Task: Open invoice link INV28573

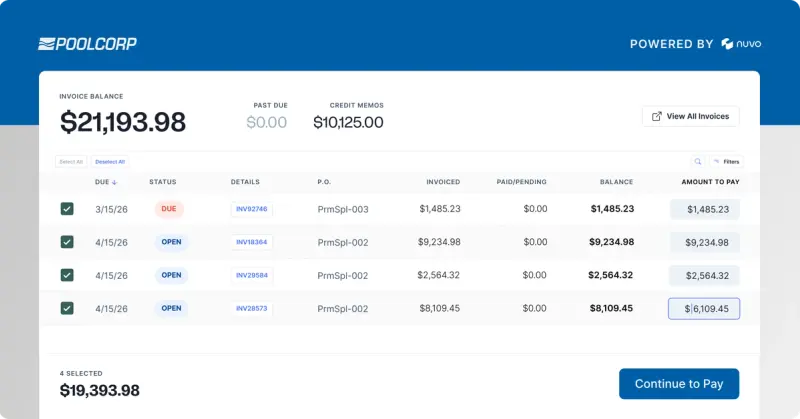Action: pyautogui.click(x=252, y=308)
